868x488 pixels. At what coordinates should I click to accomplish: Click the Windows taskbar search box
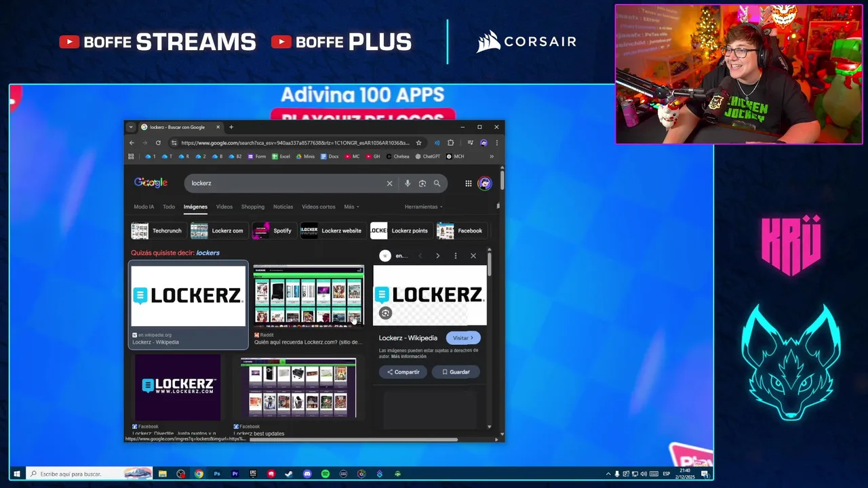(x=90, y=474)
